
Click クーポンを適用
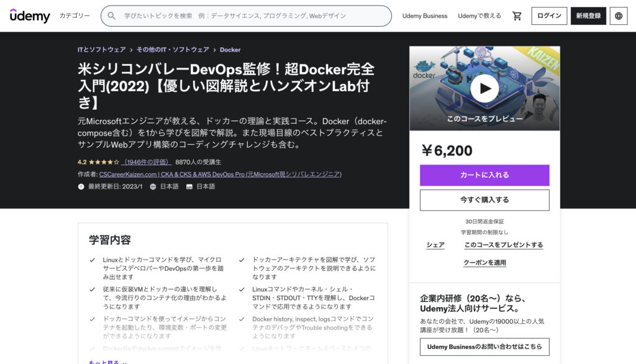click(484, 263)
